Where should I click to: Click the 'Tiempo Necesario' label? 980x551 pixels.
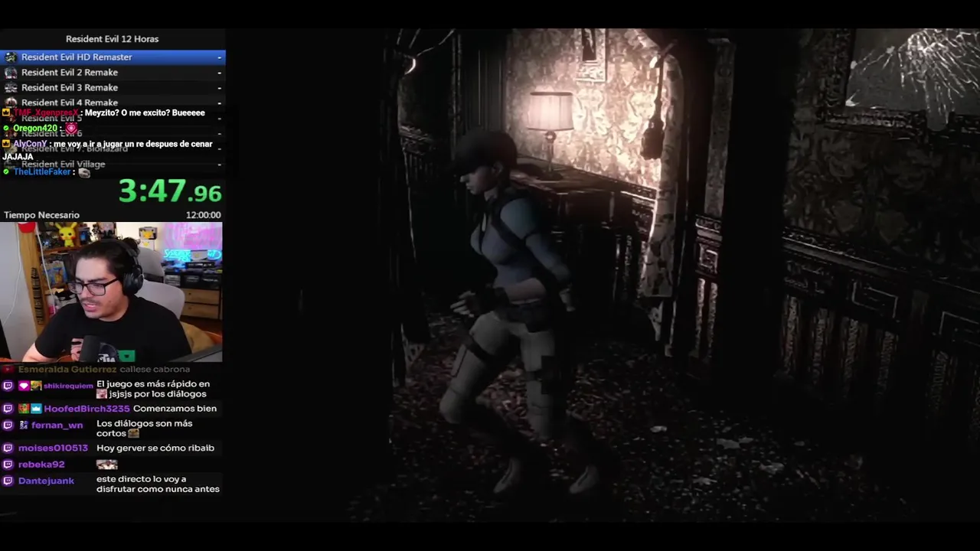[x=41, y=215]
